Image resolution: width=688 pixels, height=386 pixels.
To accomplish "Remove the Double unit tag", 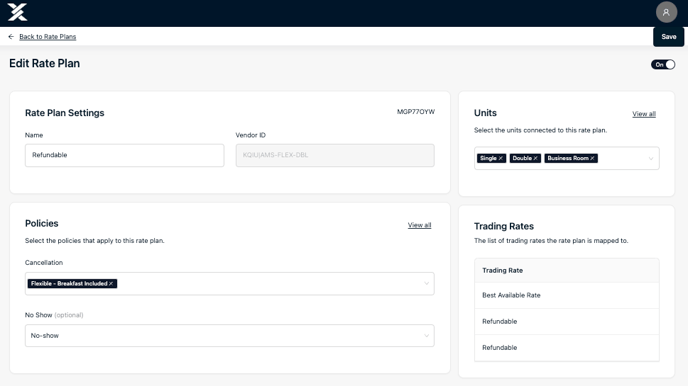I will click(x=535, y=158).
